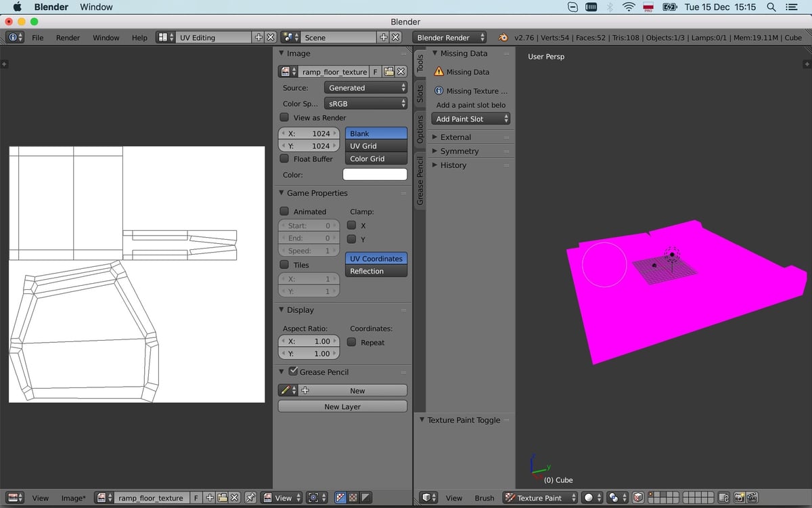
Task: Open the Help menu
Action: (139, 37)
